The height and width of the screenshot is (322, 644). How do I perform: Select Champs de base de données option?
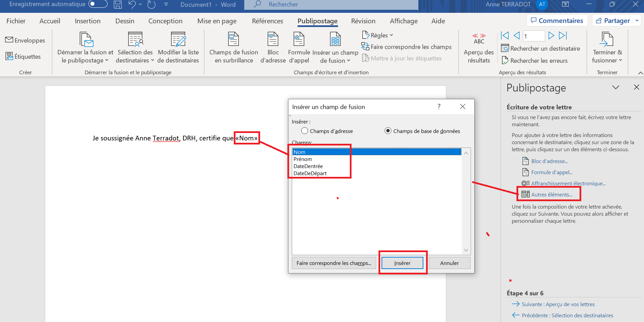click(388, 131)
